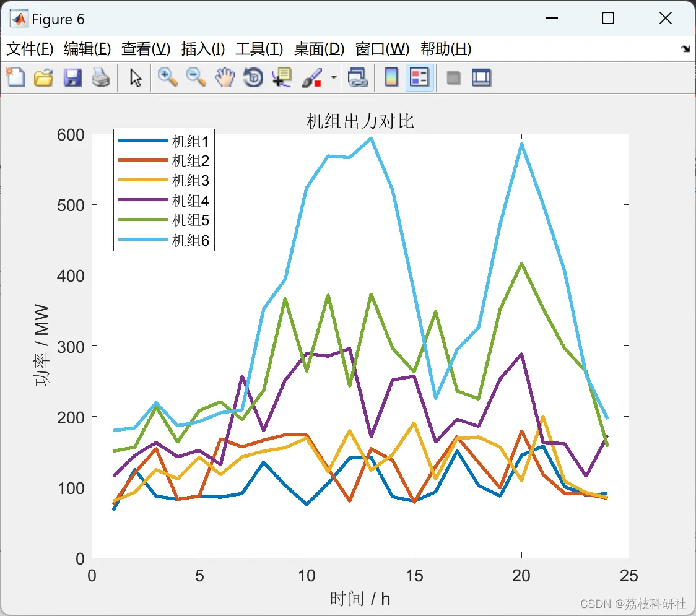Click the x-axis tick label 25
The width and height of the screenshot is (696, 616).
(629, 576)
